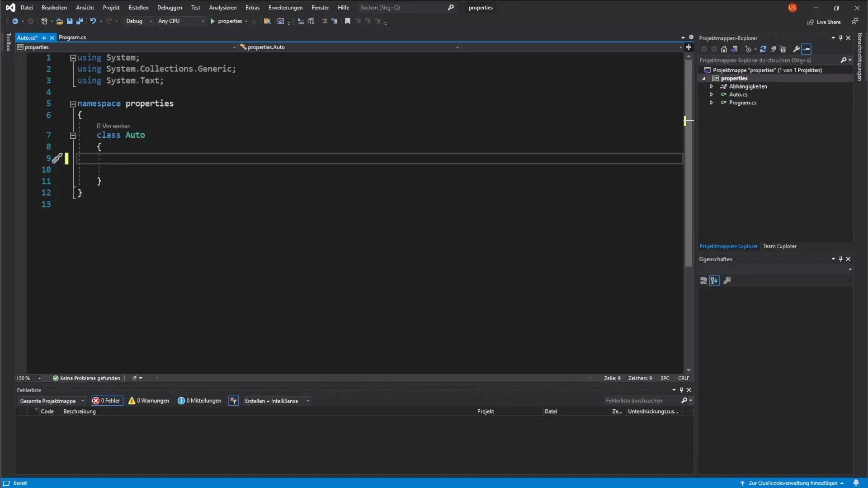This screenshot has width=868, height=488.
Task: Open the Benachrichtigungen side panel tab
Action: tap(860, 57)
